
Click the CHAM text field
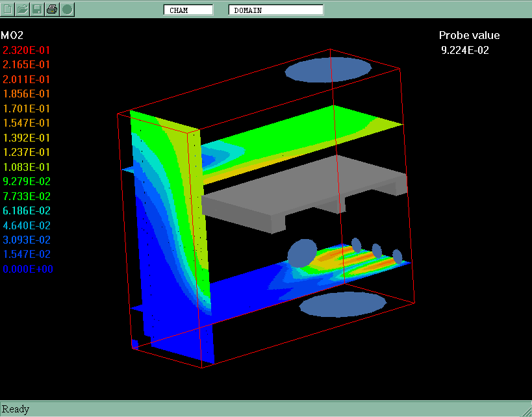[x=188, y=10]
